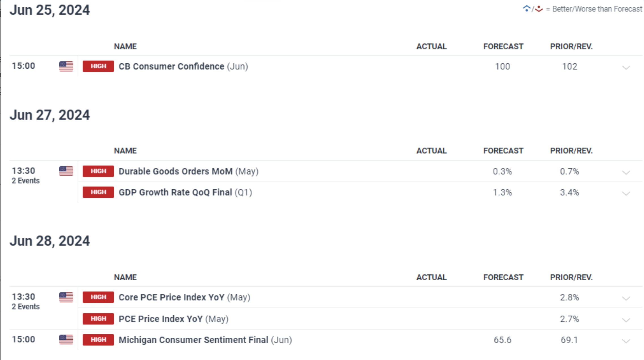Click HIGH badge on PCE Price Index YoY
Viewport: 644px width, 360px height.
tap(98, 319)
